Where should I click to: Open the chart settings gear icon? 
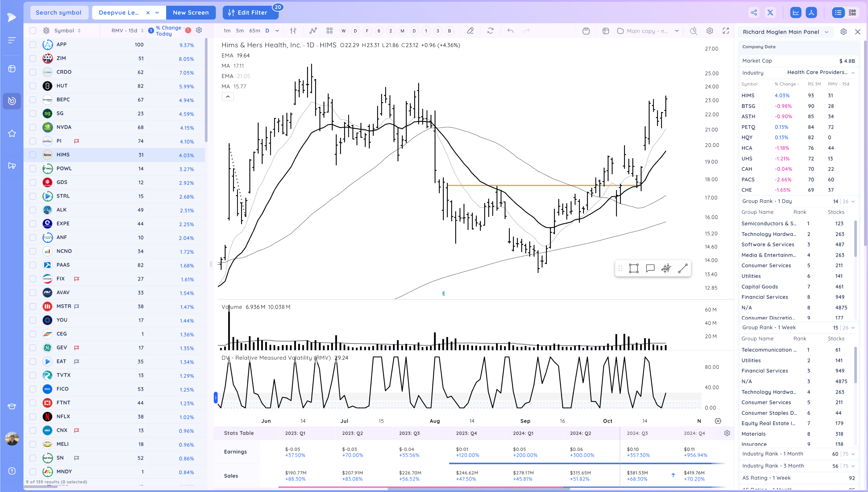pyautogui.click(x=709, y=31)
